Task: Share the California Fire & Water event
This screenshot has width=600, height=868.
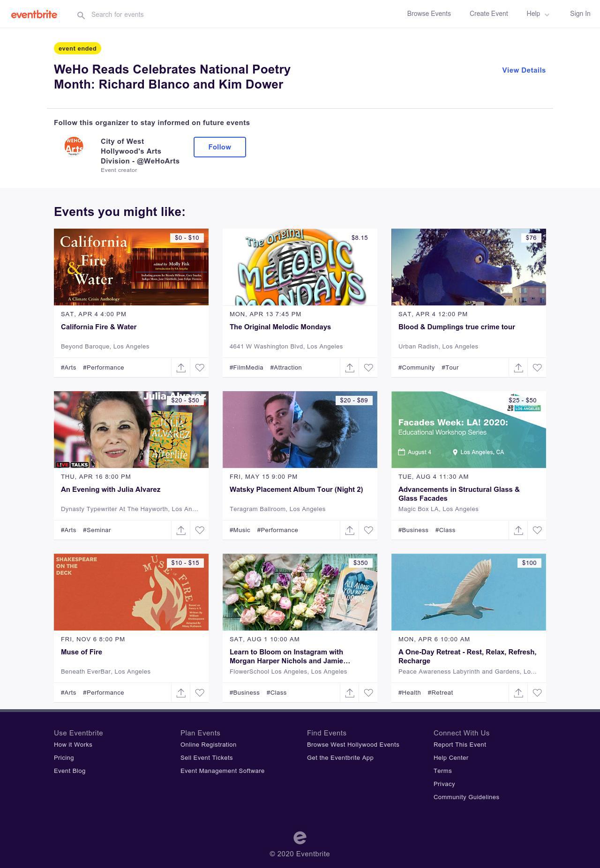Action: [181, 368]
